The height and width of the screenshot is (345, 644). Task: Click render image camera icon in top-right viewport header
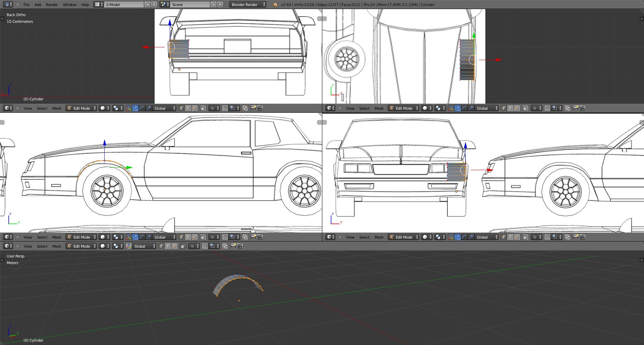(576, 108)
